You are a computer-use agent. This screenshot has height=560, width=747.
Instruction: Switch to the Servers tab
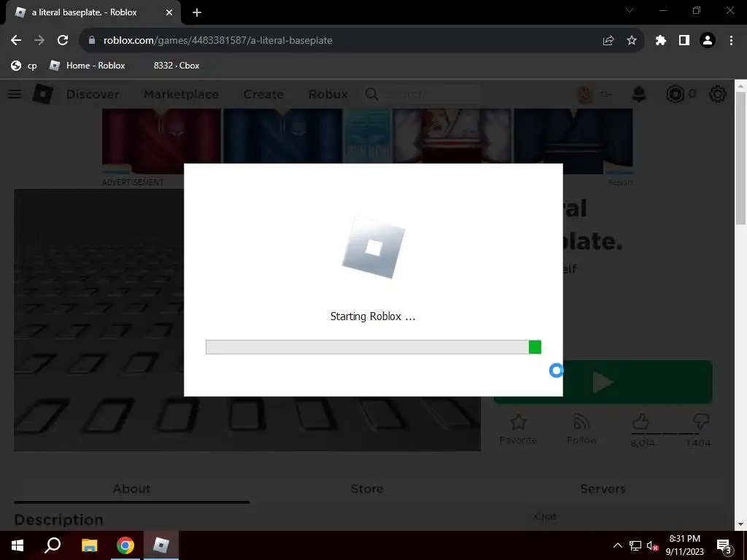point(603,489)
